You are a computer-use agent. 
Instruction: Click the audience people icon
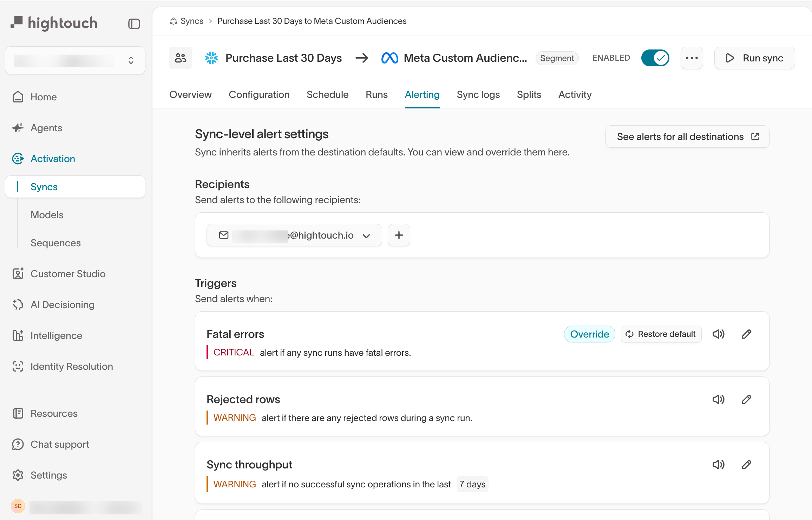coord(181,58)
